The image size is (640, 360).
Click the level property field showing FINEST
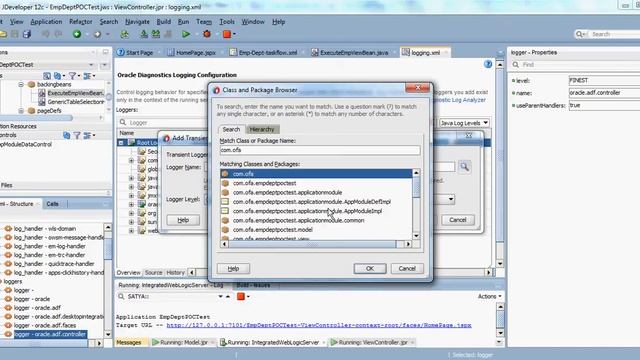604,80
